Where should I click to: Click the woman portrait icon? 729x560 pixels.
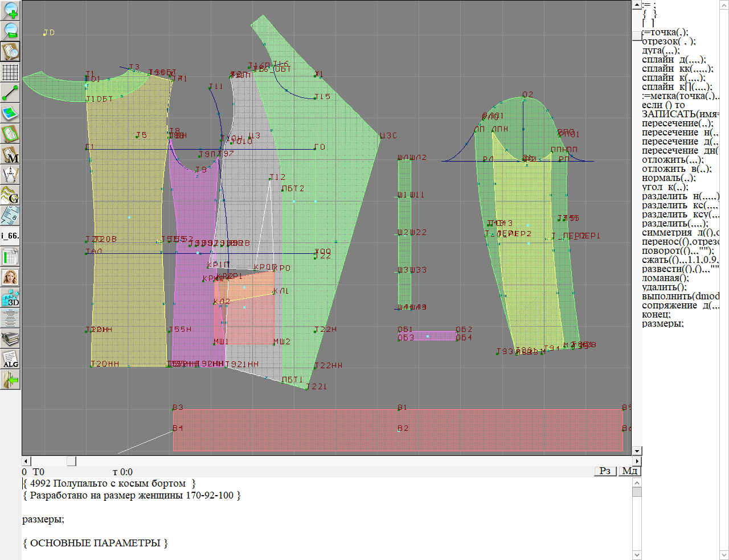coord(10,277)
